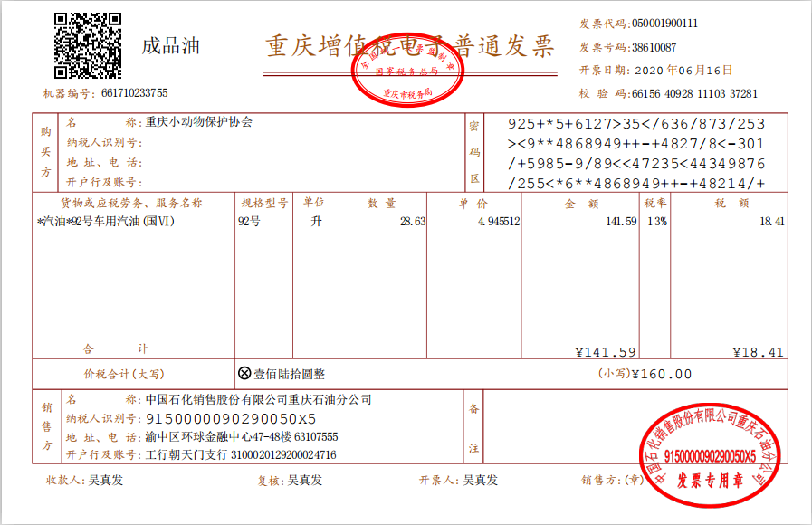Click the 密码区 vertical label
Screen dimensions: 812x525
(473, 152)
